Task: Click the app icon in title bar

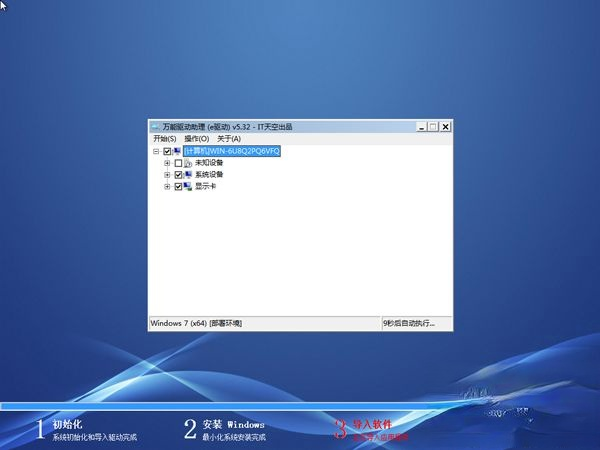Action: (x=155, y=127)
